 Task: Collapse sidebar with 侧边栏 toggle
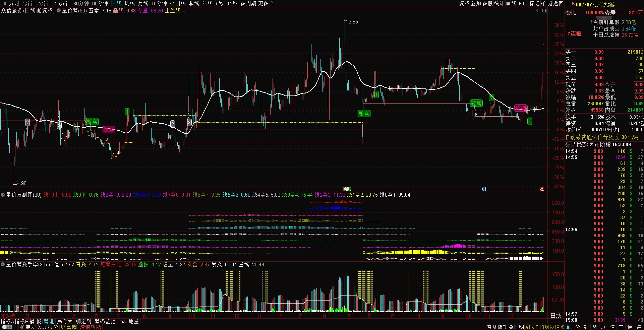pyautogui.click(x=554, y=327)
